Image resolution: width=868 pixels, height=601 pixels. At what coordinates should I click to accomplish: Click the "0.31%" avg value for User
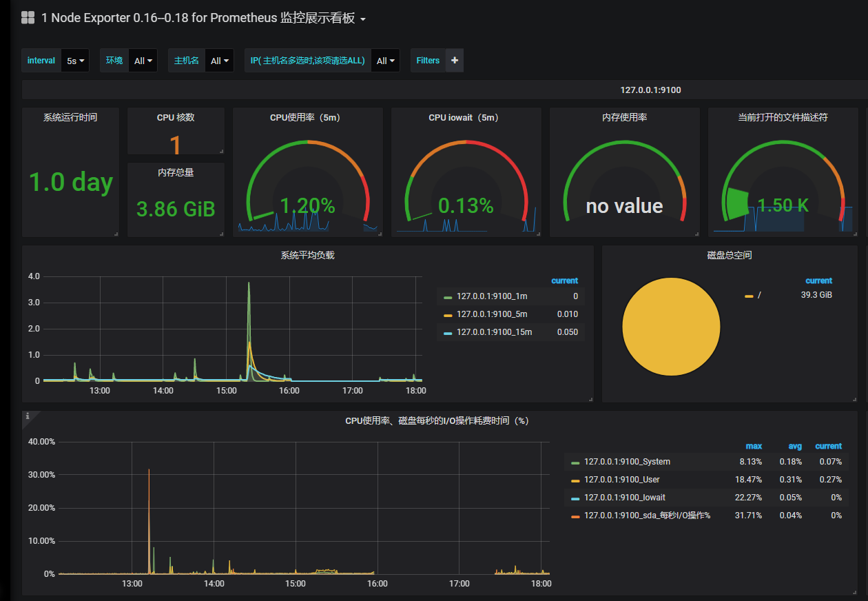(x=791, y=480)
